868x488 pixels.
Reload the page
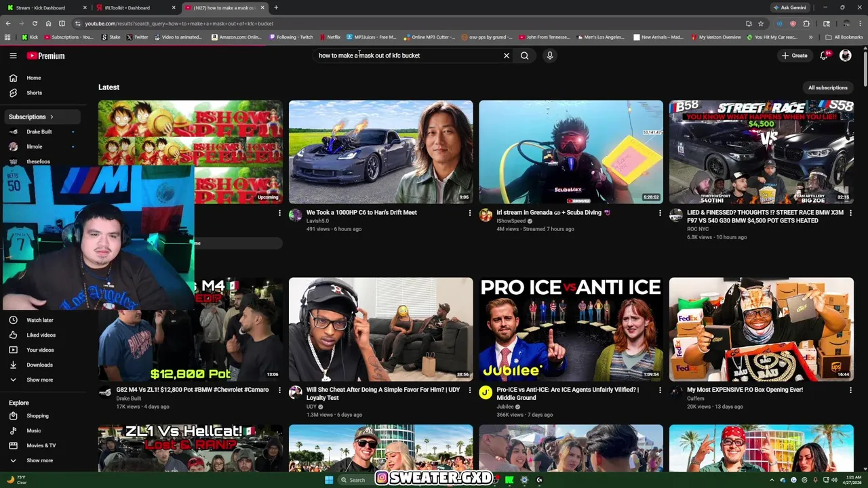35,23
